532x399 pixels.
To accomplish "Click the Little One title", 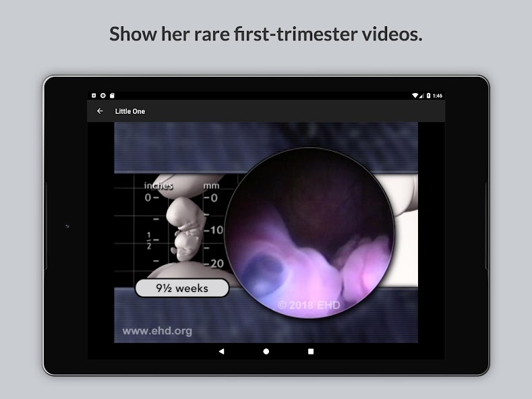I will [x=130, y=111].
